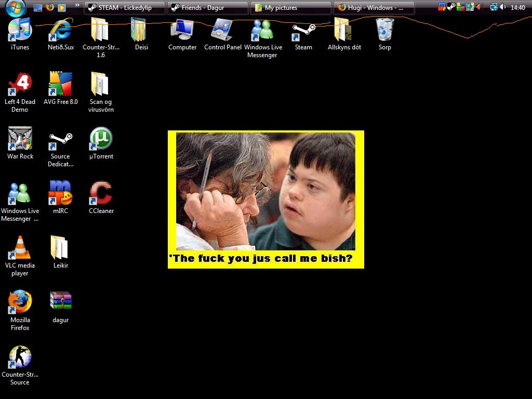Viewport: 532px width, 399px height.
Task: Switch to the STEAM - Lickedylip taskbar window
Action: [125, 7]
